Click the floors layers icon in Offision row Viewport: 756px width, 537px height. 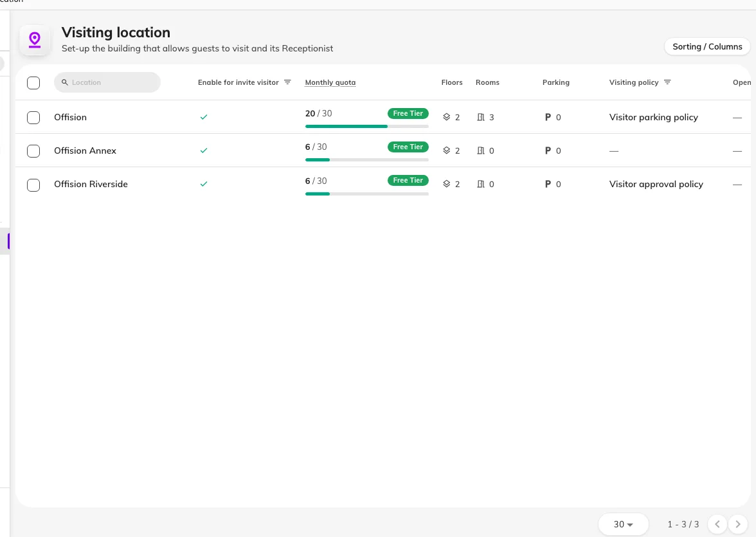click(446, 117)
